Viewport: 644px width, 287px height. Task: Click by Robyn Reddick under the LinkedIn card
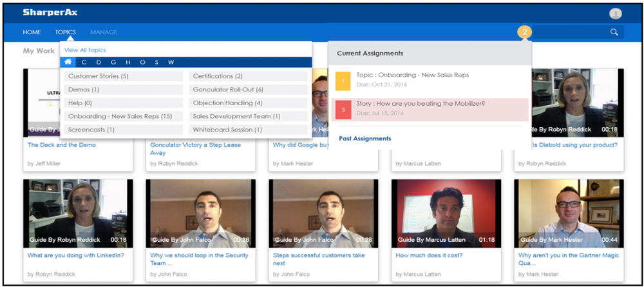click(52, 274)
